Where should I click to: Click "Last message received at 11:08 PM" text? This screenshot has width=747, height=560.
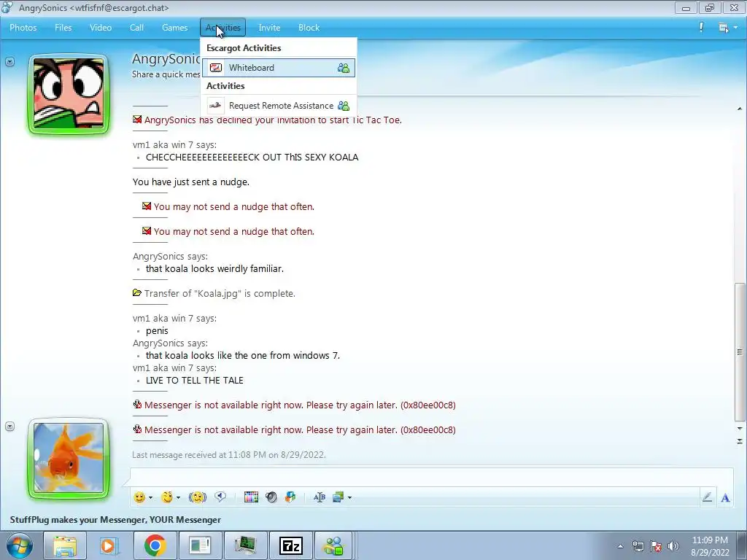point(228,455)
